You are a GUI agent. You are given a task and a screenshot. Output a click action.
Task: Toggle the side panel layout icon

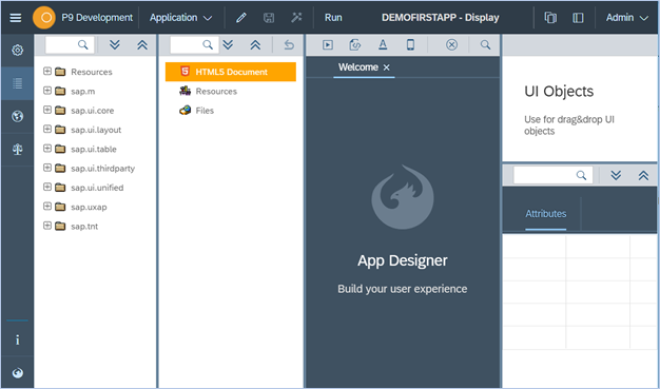tap(578, 18)
